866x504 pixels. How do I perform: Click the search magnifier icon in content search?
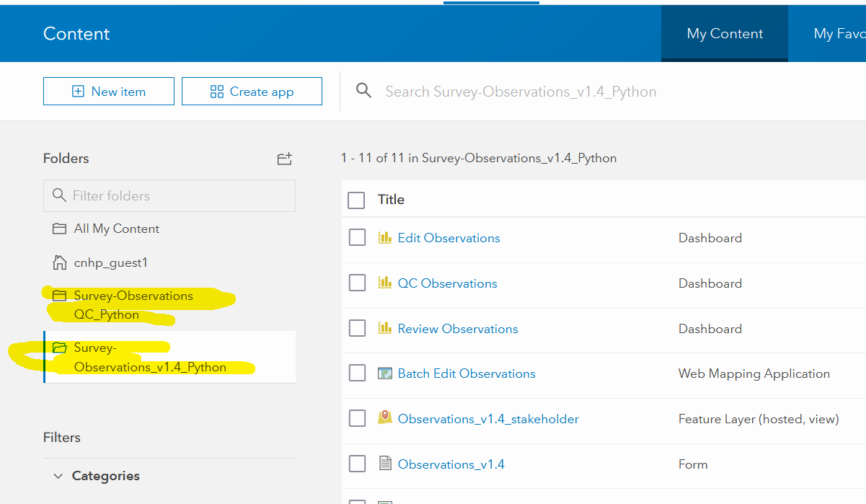[364, 91]
